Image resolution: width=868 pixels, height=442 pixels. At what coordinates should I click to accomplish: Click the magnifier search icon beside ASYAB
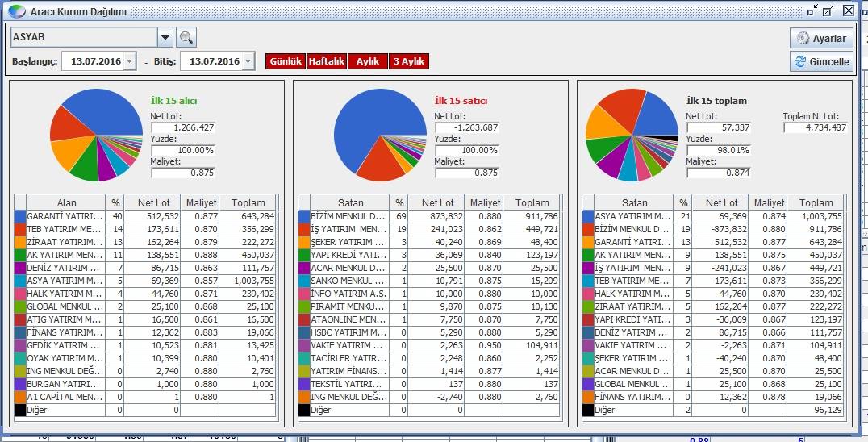(187, 37)
